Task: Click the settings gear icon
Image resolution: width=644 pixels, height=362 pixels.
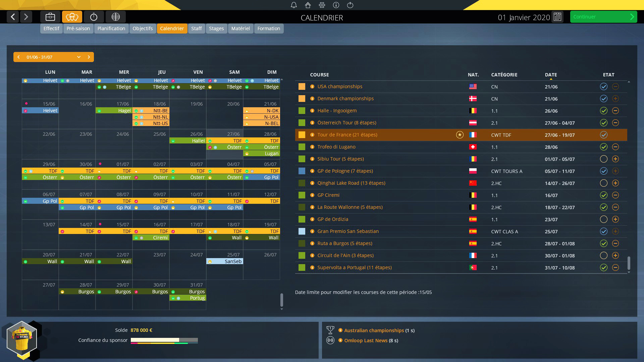Action: click(322, 5)
